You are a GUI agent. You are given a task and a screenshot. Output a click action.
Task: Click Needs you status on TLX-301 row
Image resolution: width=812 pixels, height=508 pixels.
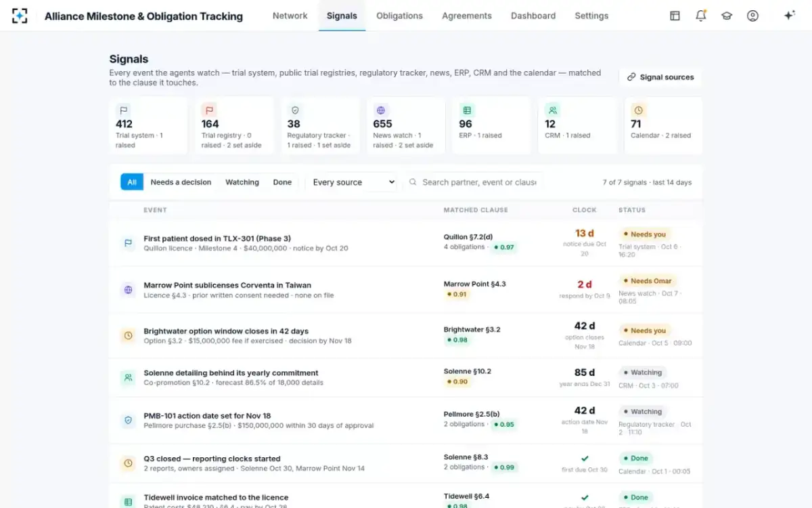[x=644, y=234]
